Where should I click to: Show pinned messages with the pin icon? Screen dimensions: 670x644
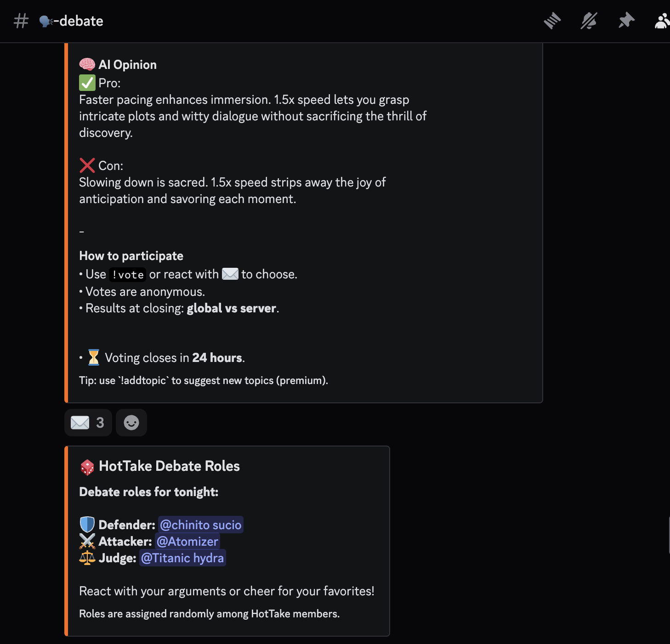point(626,21)
